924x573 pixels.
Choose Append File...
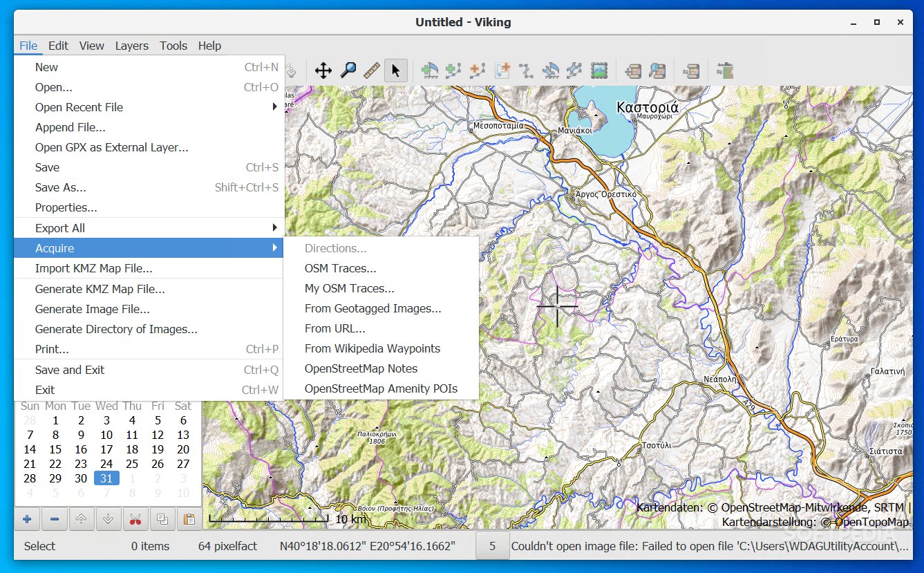(x=149, y=127)
